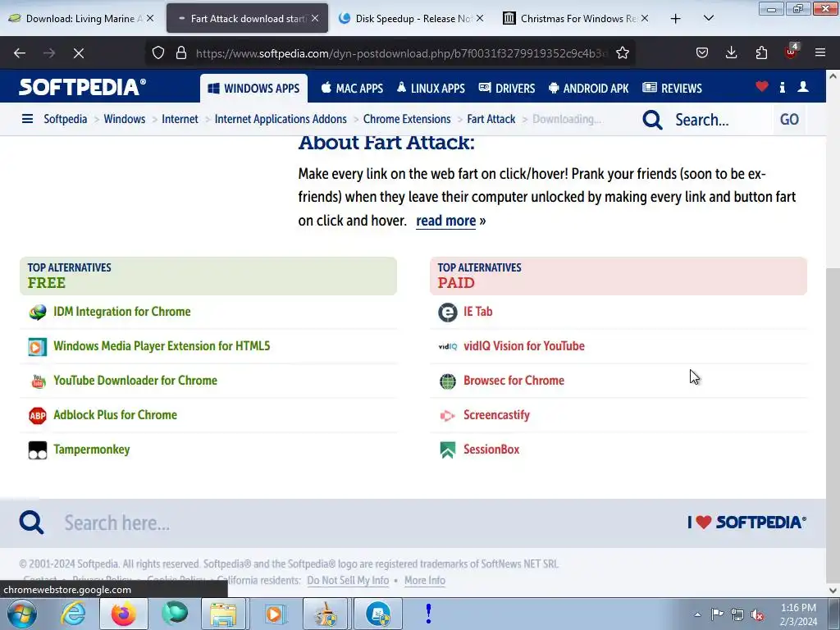Open vidIQ Vision for YouTube
This screenshot has height=630, width=840.
[524, 346]
